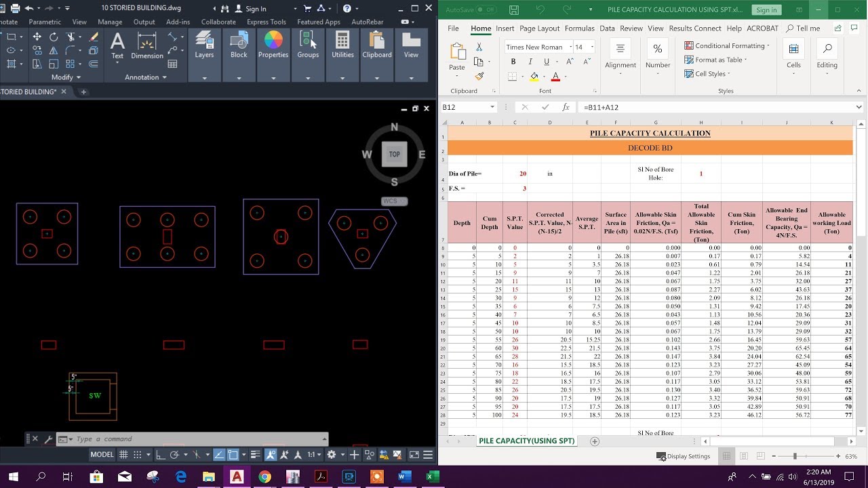Open the Excel File menu
This screenshot has height=488, width=868.
[x=453, y=28]
